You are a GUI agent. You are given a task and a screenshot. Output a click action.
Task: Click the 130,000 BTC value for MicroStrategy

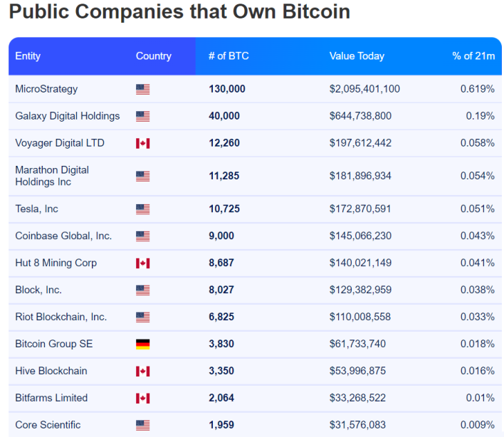click(x=227, y=89)
